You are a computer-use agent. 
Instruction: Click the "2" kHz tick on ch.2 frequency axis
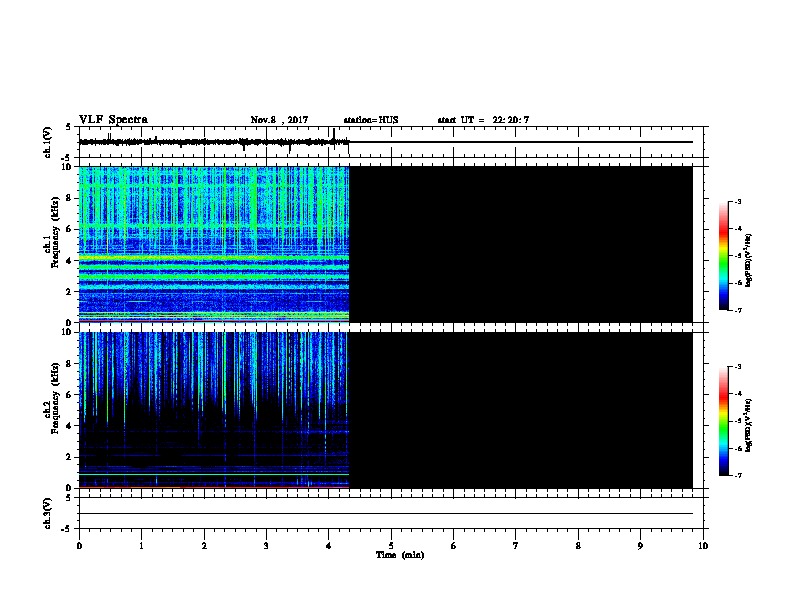click(x=69, y=457)
